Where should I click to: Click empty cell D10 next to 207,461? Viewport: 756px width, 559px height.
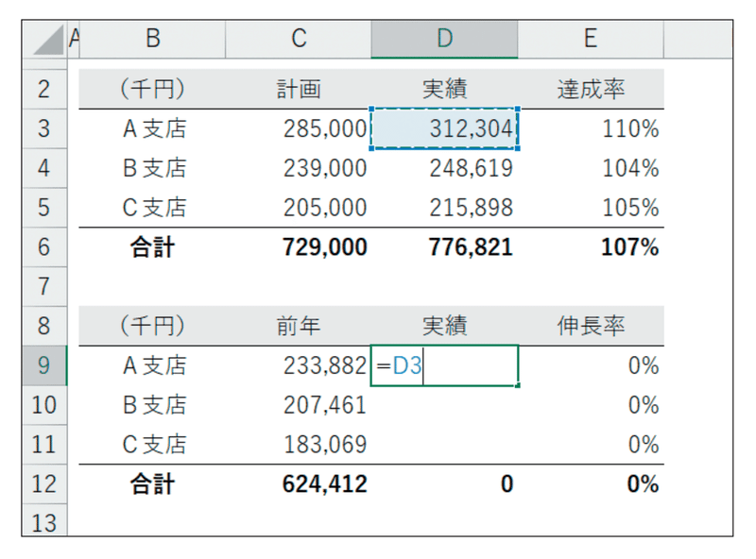click(444, 405)
